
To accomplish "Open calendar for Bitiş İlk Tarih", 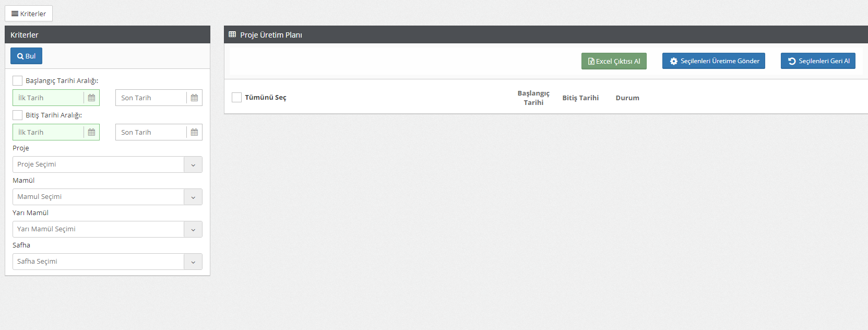I will (91, 133).
